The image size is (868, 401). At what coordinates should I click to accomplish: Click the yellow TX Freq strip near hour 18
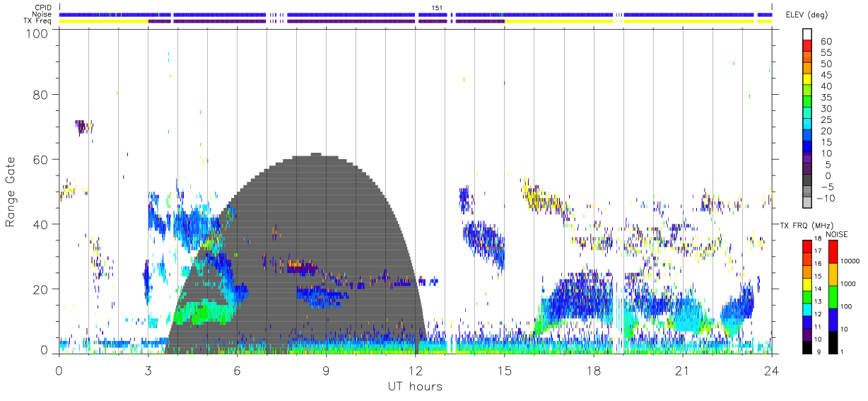point(558,21)
